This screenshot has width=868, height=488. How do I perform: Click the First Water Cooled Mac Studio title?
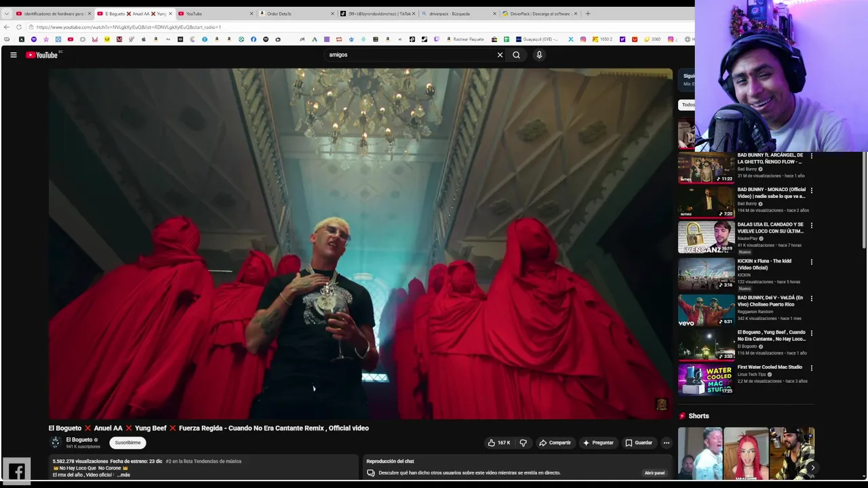(x=770, y=367)
